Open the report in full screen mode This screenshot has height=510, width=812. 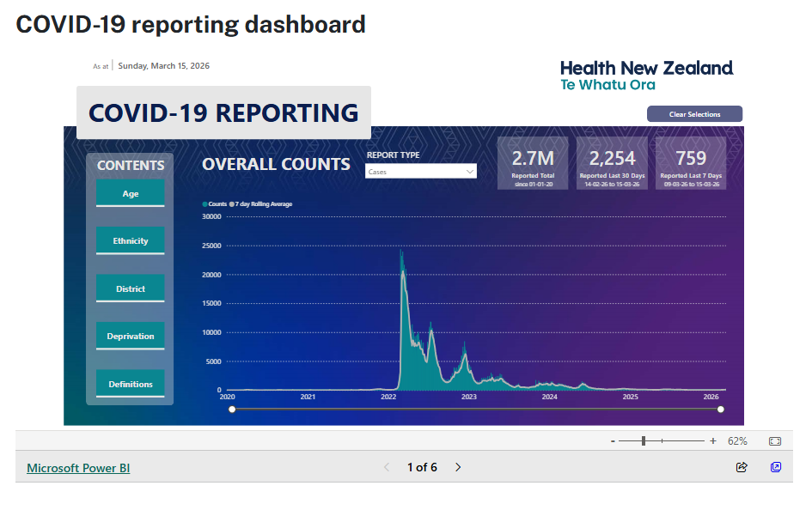click(x=776, y=467)
